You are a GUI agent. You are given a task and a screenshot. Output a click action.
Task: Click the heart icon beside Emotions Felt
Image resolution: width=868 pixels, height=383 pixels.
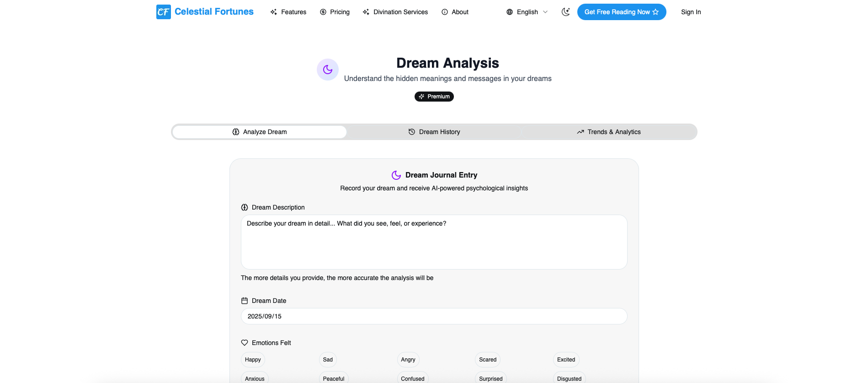tap(245, 343)
